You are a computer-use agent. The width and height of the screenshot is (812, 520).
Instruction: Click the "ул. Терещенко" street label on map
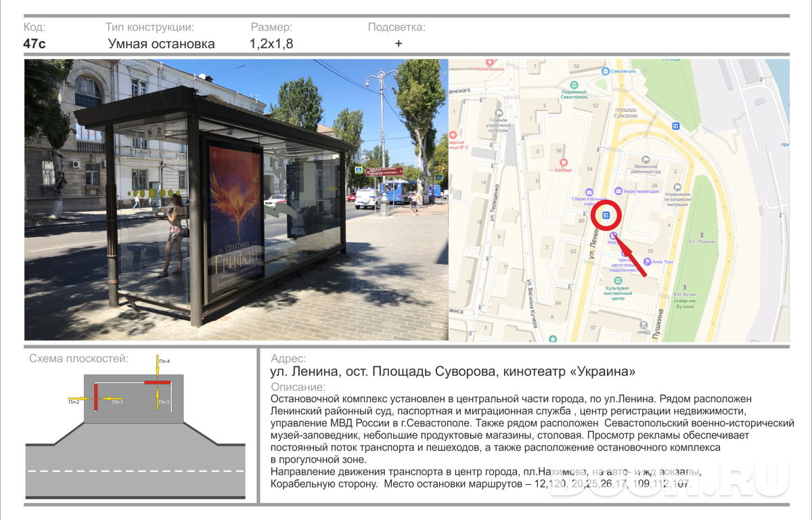pos(495,203)
